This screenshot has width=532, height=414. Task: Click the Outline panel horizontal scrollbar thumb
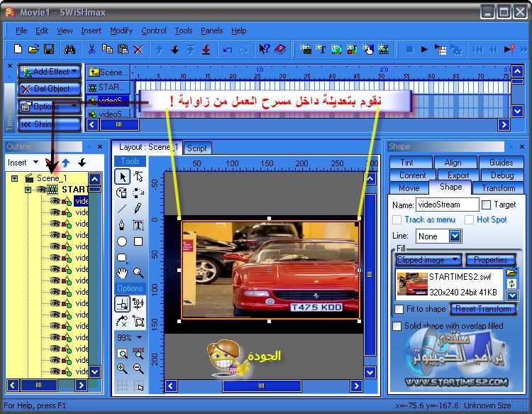click(39, 385)
